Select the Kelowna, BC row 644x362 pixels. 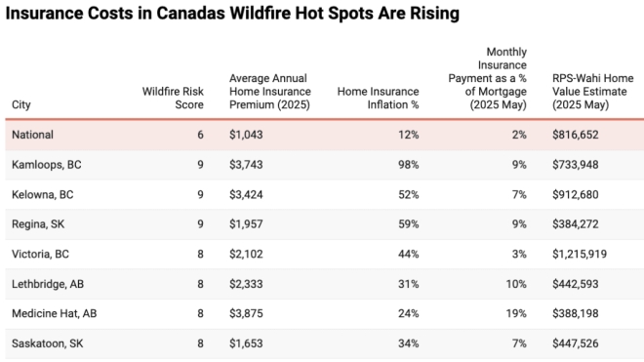(325, 194)
